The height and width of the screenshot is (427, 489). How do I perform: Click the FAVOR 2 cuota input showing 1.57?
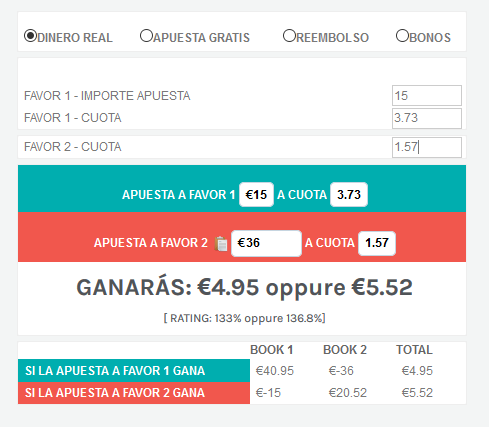[427, 147]
